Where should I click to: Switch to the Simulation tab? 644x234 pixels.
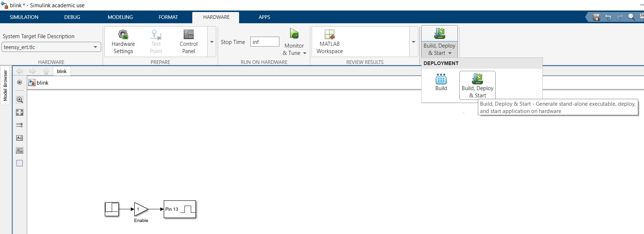click(24, 17)
